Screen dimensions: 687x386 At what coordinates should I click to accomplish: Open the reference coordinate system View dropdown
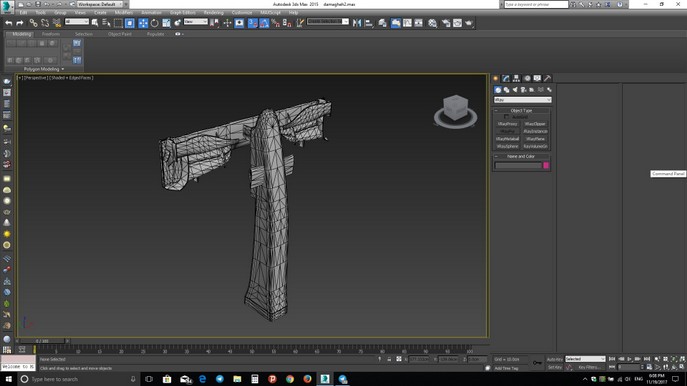tap(195, 21)
